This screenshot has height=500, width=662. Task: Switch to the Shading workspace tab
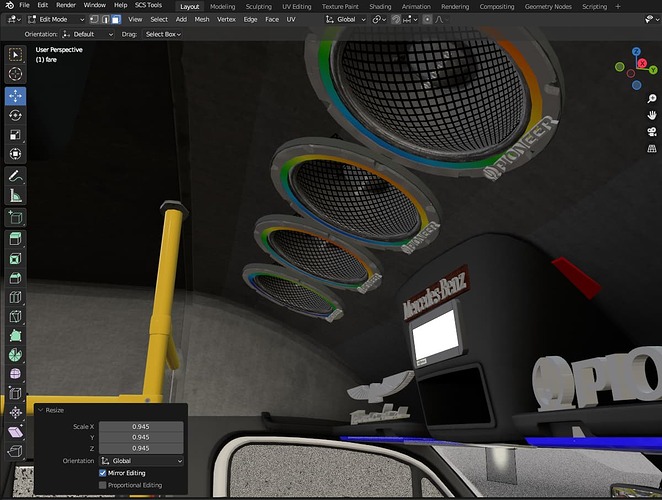[x=380, y=7]
